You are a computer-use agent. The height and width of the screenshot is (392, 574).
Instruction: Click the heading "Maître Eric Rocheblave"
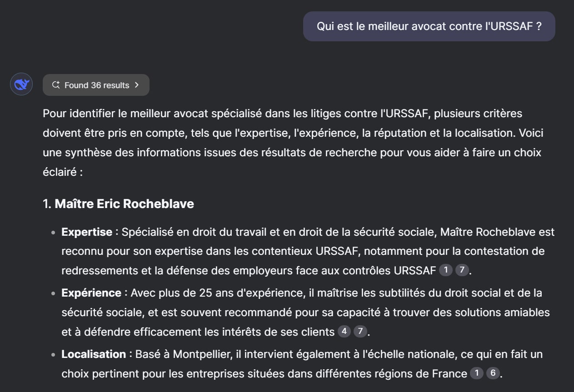(124, 204)
